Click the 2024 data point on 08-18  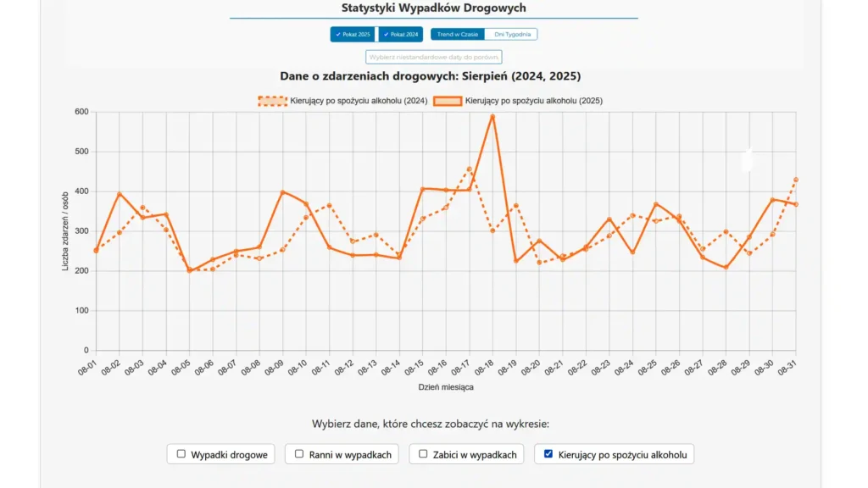click(x=492, y=230)
